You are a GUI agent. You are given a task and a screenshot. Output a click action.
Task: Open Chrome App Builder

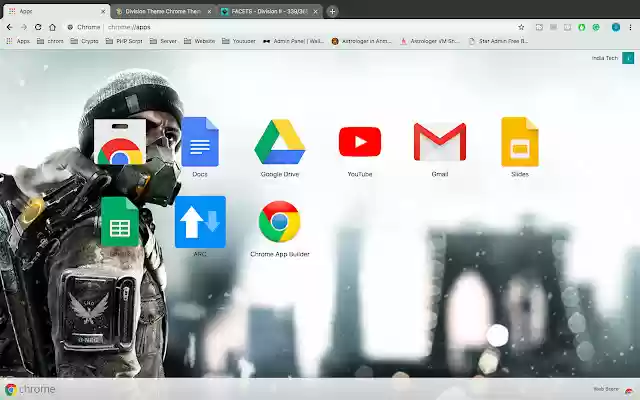pyautogui.click(x=280, y=222)
